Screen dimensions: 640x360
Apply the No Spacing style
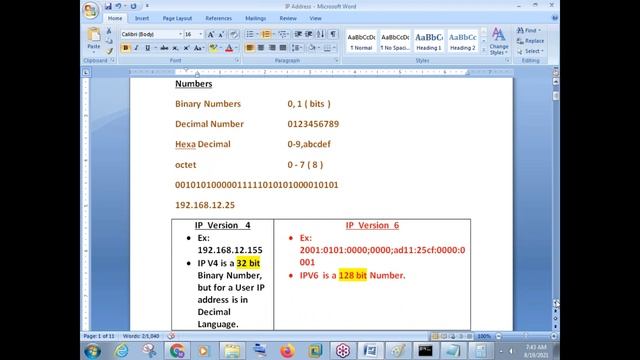pyautogui.click(x=395, y=41)
